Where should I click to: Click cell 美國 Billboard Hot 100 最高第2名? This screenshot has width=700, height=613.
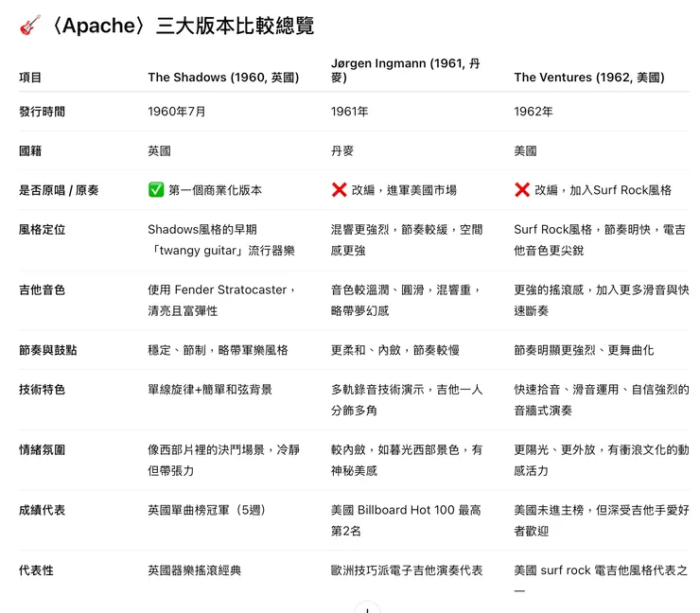(x=406, y=520)
